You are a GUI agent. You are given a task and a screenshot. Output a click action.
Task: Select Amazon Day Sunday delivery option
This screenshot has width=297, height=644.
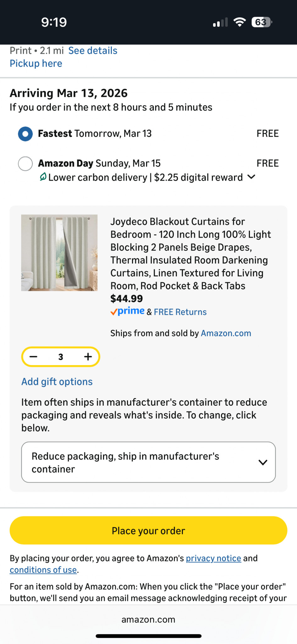coord(25,164)
